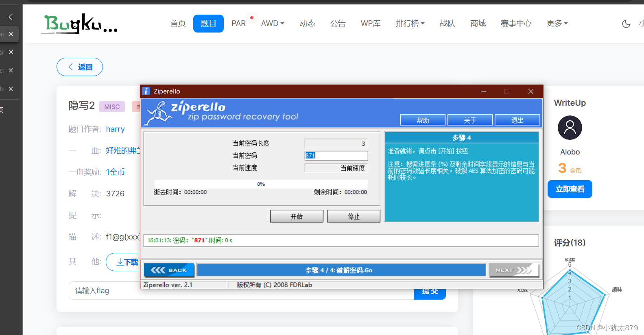Click the 0% progress bar
644x335 pixels.
(261, 184)
